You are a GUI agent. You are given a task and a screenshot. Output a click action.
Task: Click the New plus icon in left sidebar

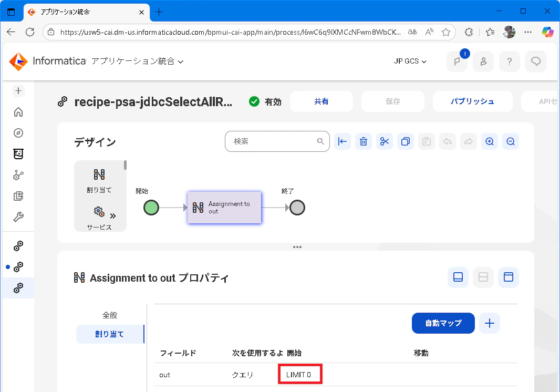click(18, 91)
